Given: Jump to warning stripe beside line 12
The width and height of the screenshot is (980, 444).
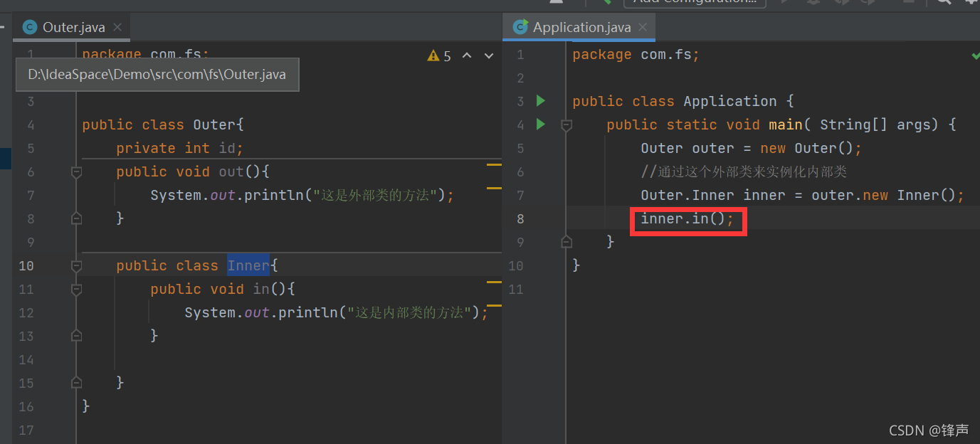Looking at the screenshot, I should pos(494,305).
